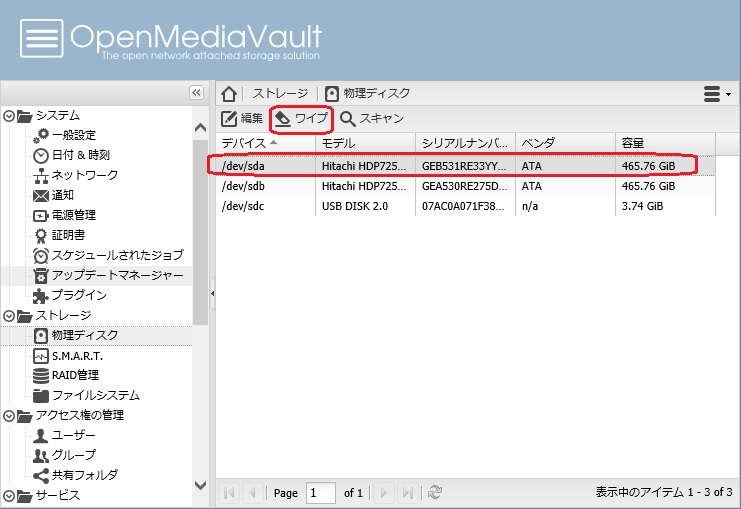Open 一般設定 general settings
The width and height of the screenshot is (741, 509).
(x=64, y=135)
